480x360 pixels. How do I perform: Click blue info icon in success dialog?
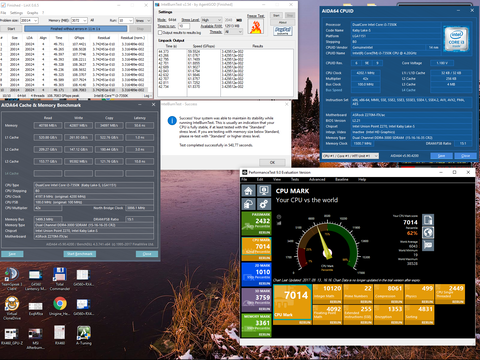(x=172, y=120)
